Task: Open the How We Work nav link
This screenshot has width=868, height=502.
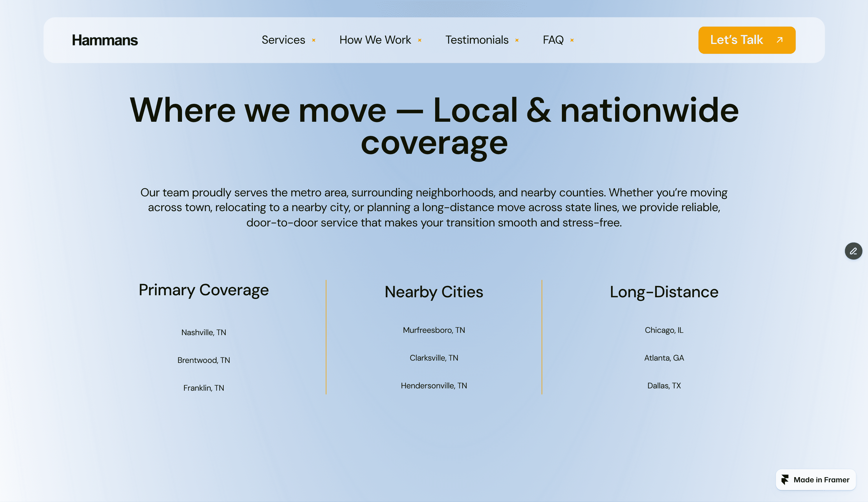Action: click(375, 40)
